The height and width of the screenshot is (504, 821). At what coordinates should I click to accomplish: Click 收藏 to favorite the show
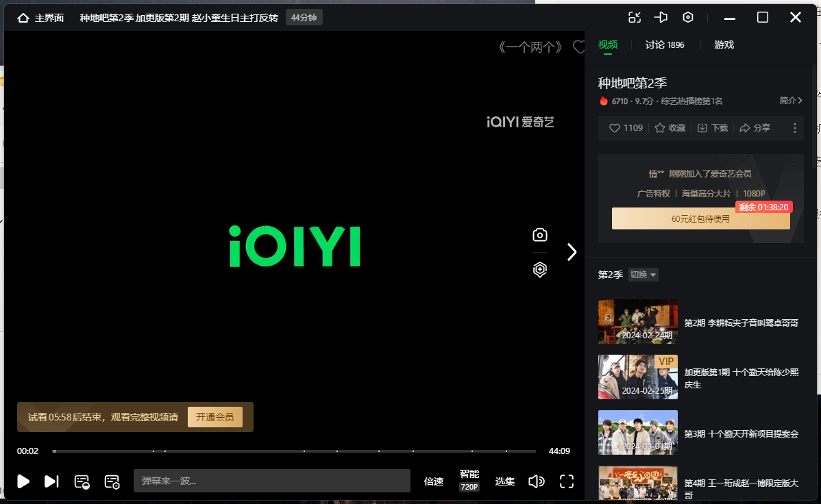[670, 127]
